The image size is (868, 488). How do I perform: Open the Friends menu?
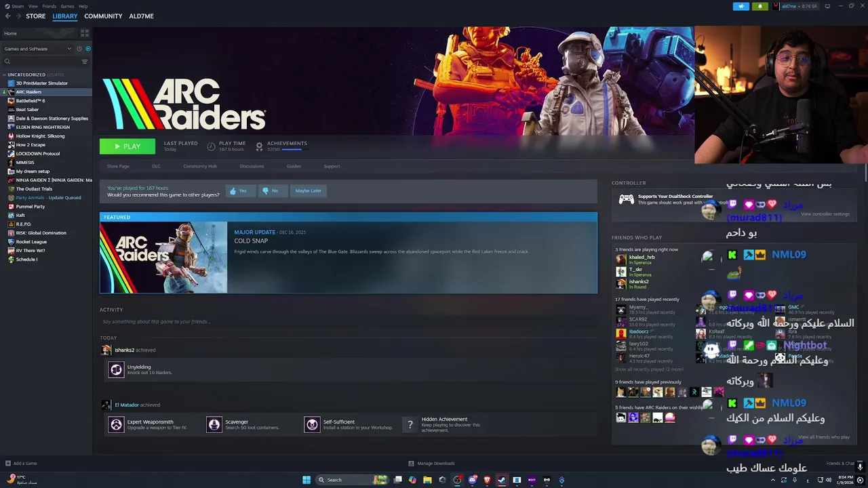tap(50, 6)
